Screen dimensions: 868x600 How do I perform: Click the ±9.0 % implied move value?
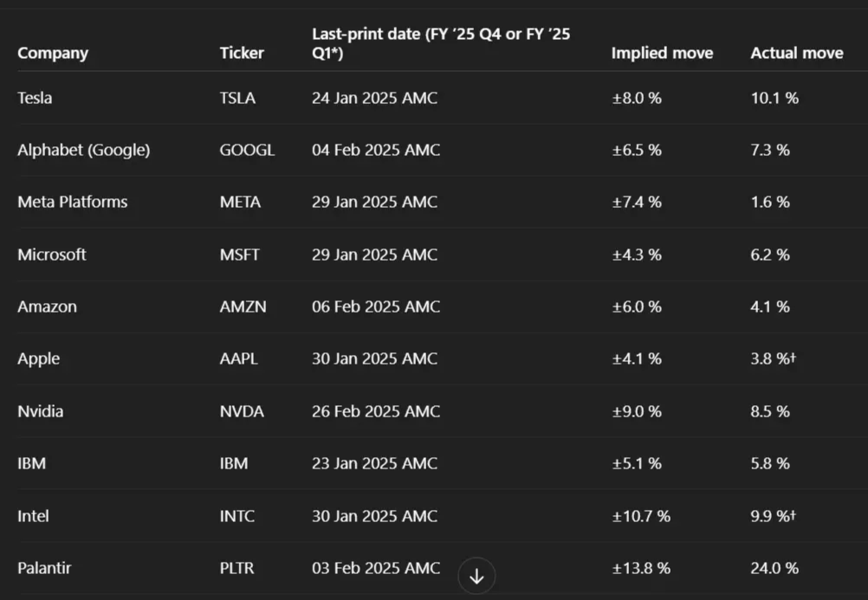pyautogui.click(x=637, y=411)
